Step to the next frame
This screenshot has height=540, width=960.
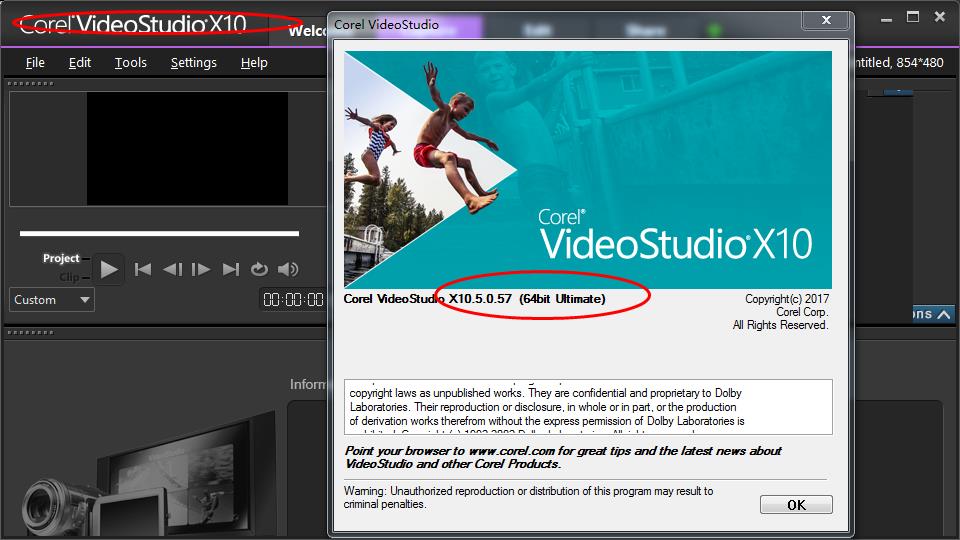pyautogui.click(x=201, y=269)
